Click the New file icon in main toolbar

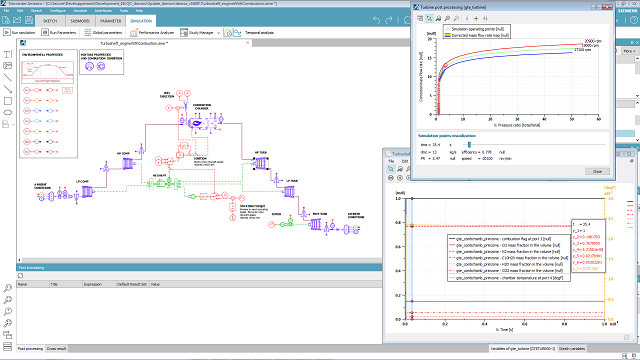coord(6,20)
